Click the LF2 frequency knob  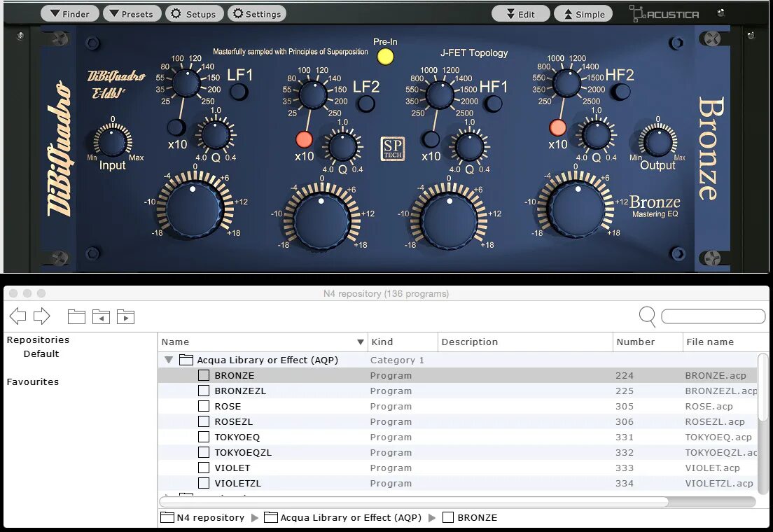[x=312, y=94]
